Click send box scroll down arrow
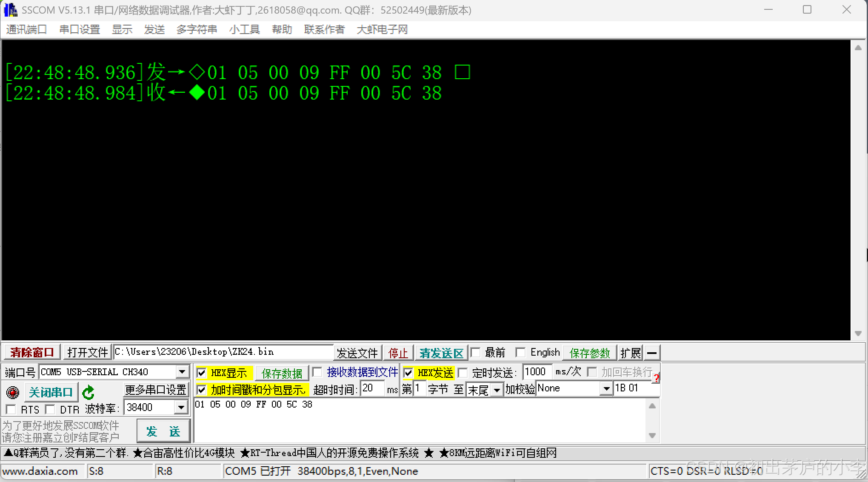 [652, 436]
